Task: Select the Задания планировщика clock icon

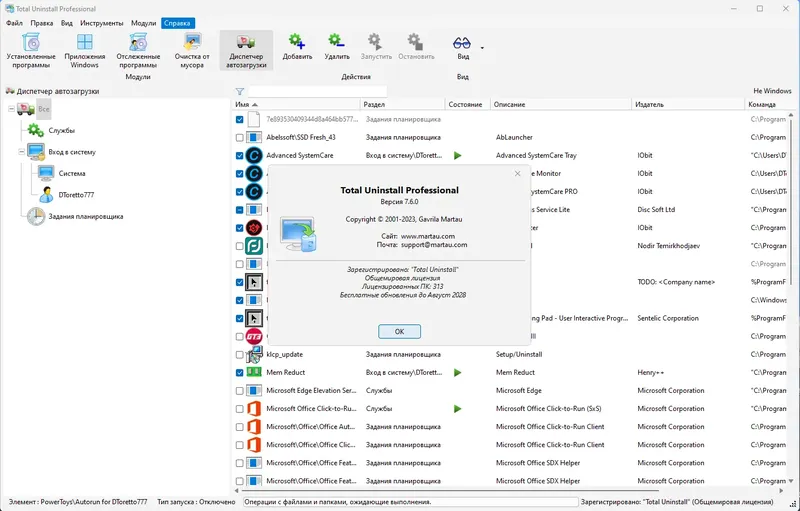Action: pyautogui.click(x=36, y=216)
